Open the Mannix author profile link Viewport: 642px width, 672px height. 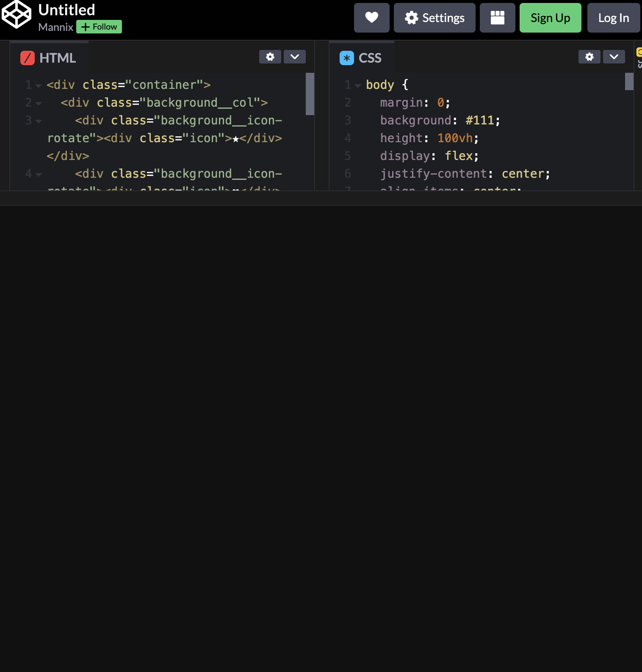coord(56,27)
